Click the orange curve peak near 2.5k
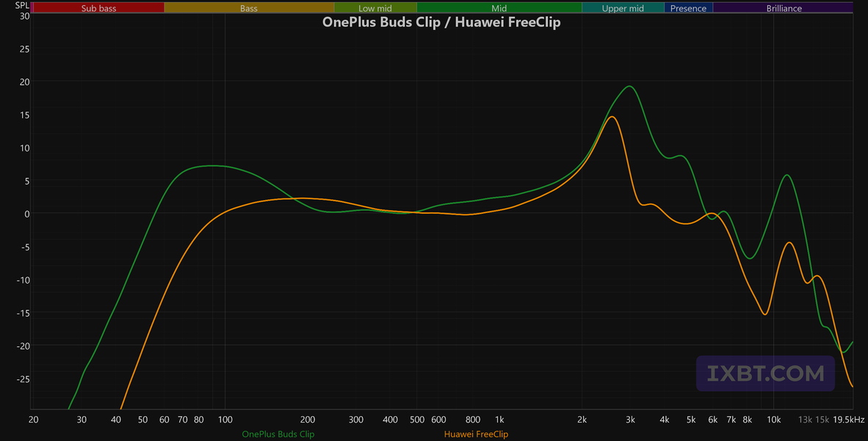Image resolution: width=868 pixels, height=441 pixels. pyautogui.click(x=612, y=117)
